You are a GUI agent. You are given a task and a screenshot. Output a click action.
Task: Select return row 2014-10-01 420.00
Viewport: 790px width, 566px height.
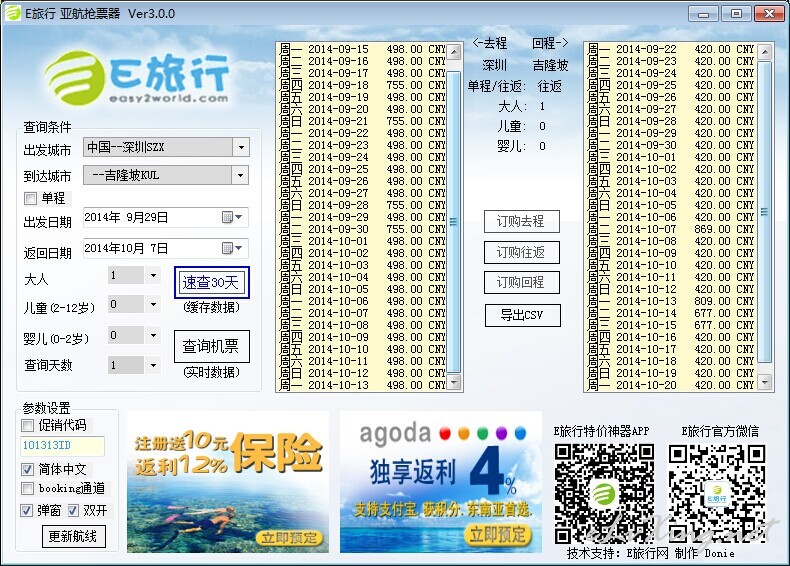pyautogui.click(x=672, y=158)
